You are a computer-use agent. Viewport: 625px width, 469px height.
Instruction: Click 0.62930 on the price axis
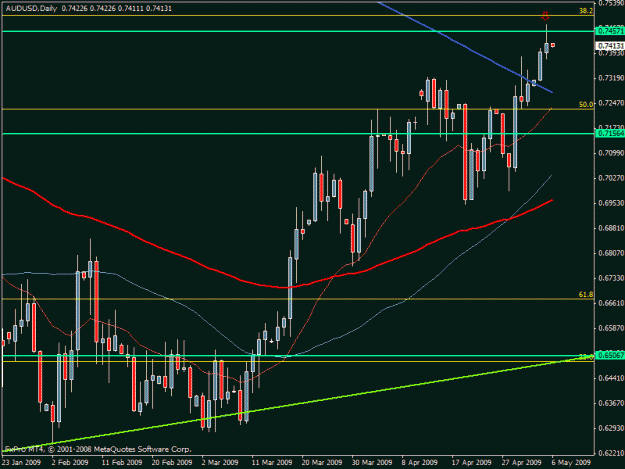click(x=611, y=428)
